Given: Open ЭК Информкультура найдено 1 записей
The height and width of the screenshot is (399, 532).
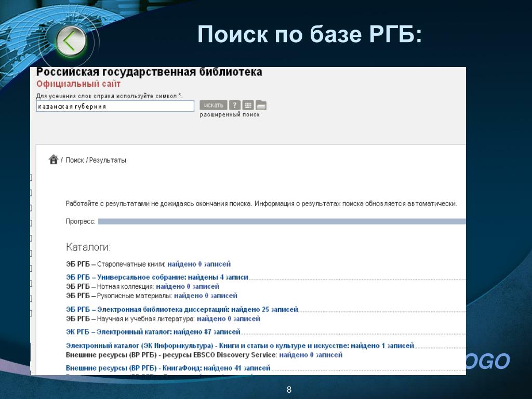Looking at the screenshot, I should pos(240,345).
